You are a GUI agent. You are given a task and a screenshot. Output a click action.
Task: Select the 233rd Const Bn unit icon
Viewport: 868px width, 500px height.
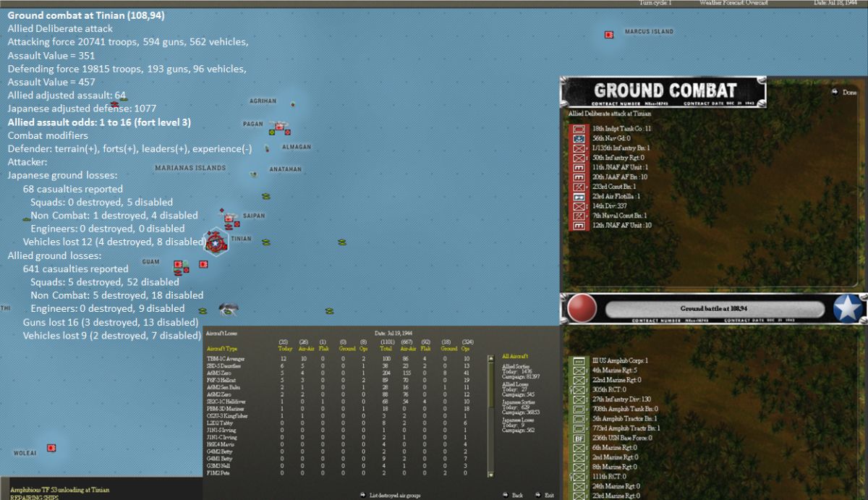click(579, 187)
